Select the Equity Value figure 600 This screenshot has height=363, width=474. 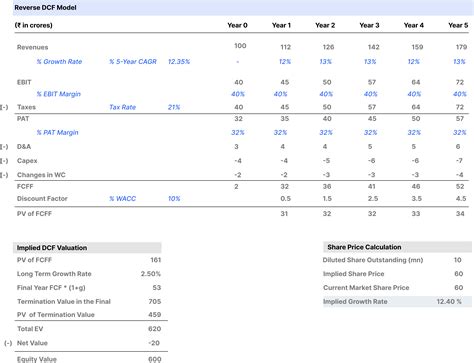tap(155, 359)
